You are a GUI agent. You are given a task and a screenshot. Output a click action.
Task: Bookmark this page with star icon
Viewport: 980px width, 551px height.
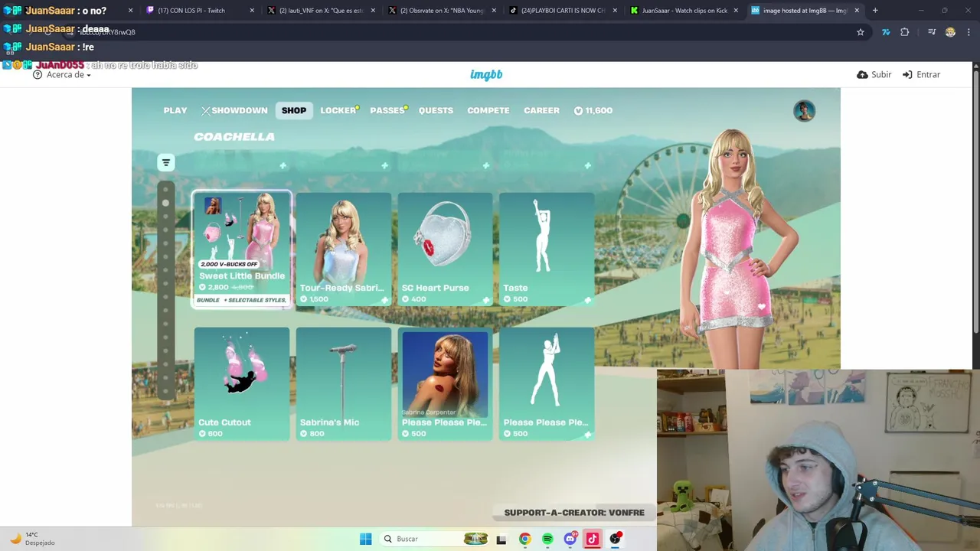(x=861, y=32)
